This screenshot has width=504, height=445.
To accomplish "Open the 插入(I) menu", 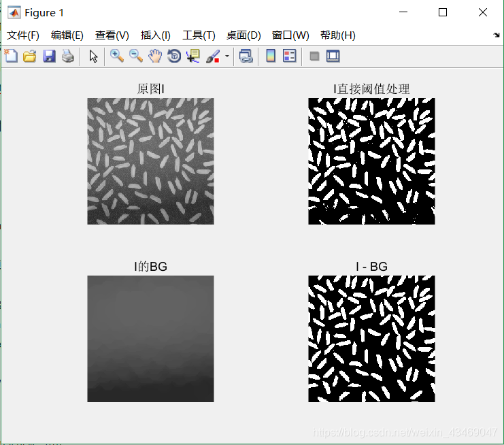I will point(156,35).
